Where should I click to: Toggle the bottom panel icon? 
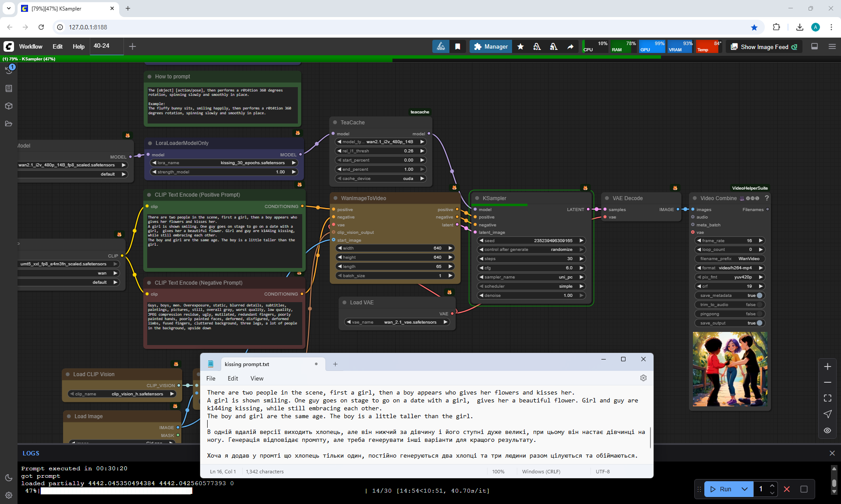[x=814, y=46]
